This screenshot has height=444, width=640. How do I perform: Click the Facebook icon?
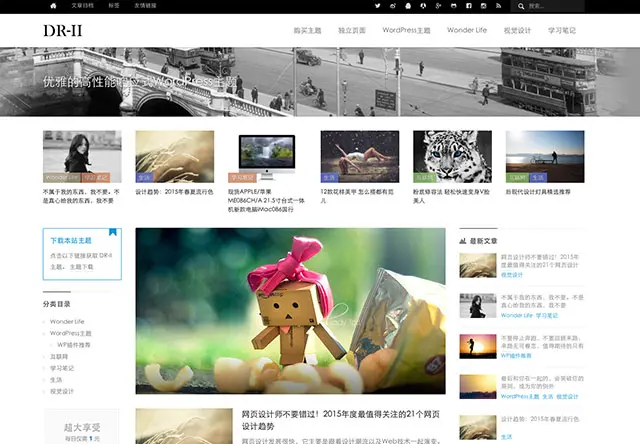coord(469,6)
